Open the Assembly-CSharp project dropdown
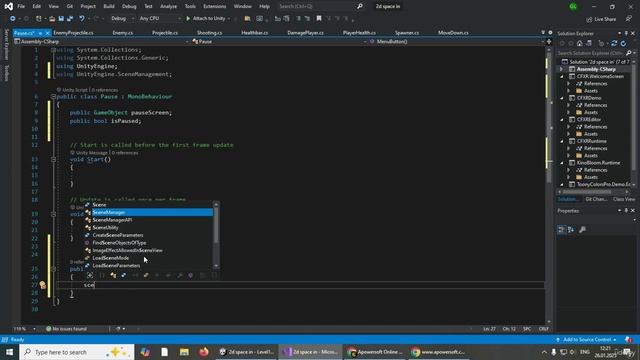 (101, 42)
